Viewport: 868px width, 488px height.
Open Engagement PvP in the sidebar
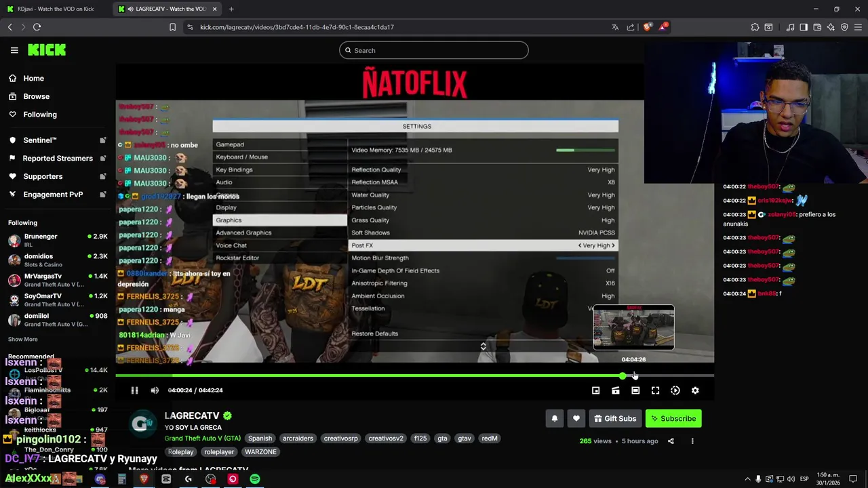click(x=53, y=195)
